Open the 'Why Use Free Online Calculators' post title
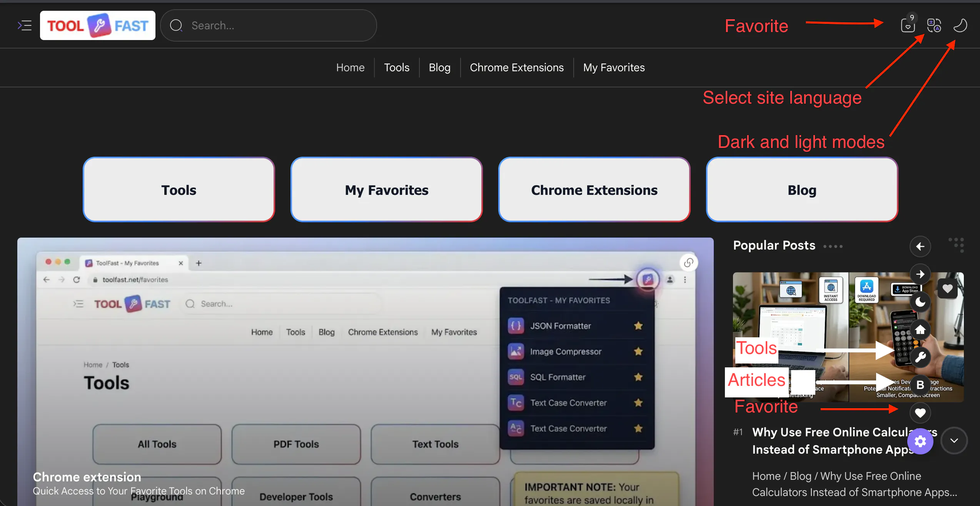 pyautogui.click(x=845, y=441)
